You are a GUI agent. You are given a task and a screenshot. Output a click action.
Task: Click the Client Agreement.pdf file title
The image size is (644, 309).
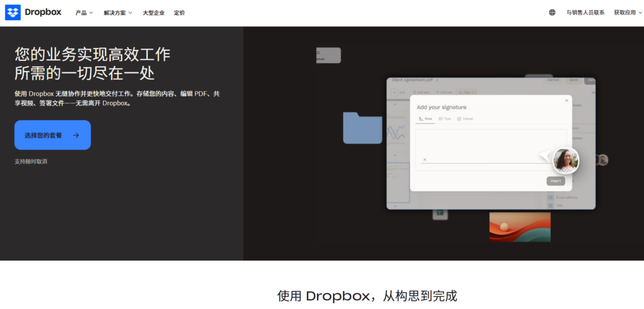click(413, 80)
